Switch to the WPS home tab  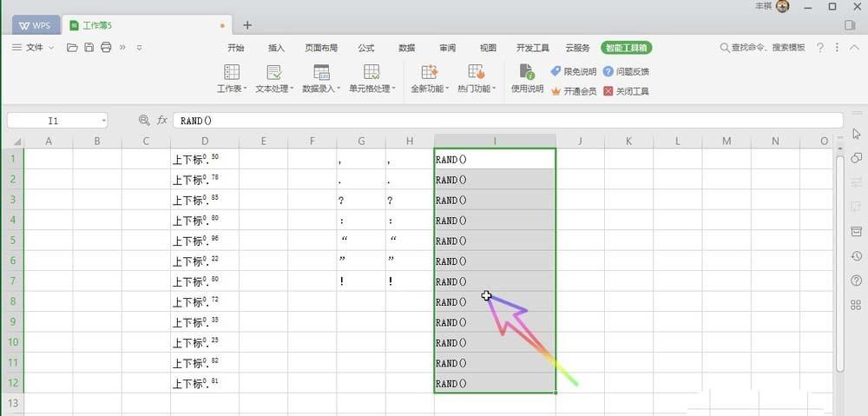[x=36, y=25]
